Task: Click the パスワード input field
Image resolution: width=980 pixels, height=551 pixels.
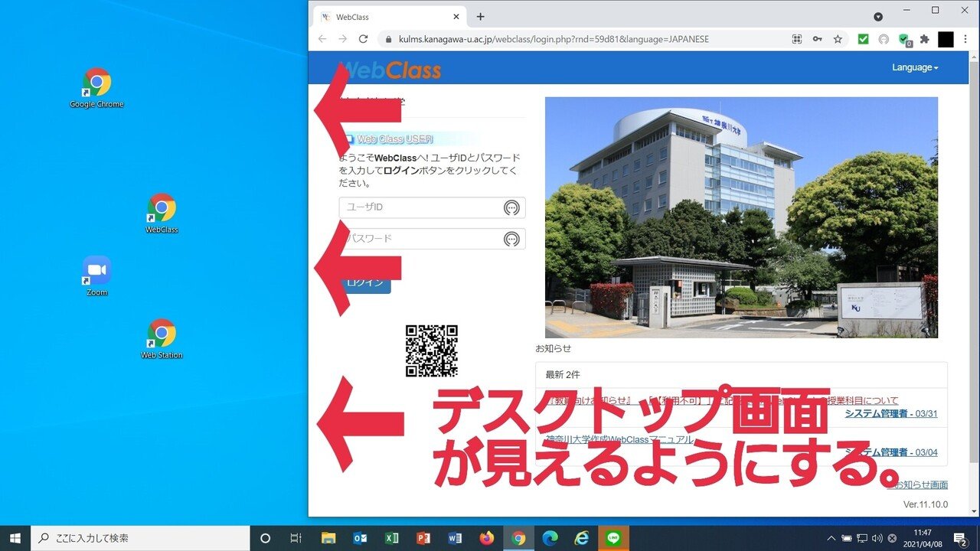Action: tap(432, 239)
